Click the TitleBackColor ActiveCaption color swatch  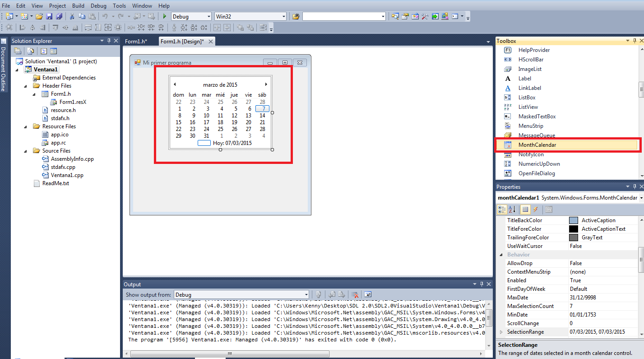[573, 220]
